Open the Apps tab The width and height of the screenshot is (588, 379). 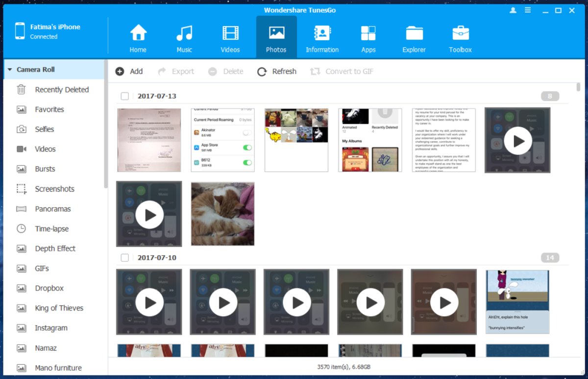(368, 38)
